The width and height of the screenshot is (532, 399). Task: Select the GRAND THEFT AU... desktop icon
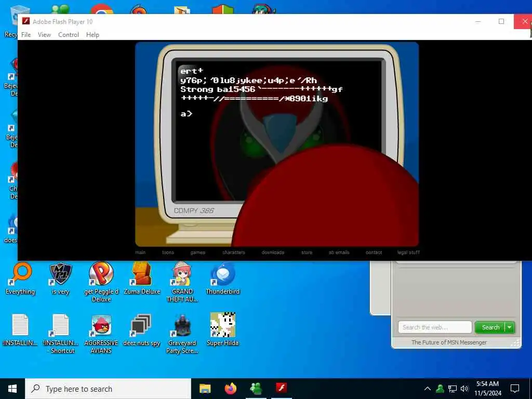tap(182, 282)
